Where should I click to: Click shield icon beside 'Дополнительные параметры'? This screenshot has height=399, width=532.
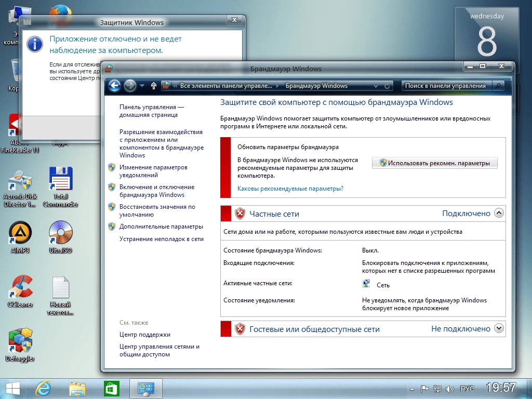112,227
